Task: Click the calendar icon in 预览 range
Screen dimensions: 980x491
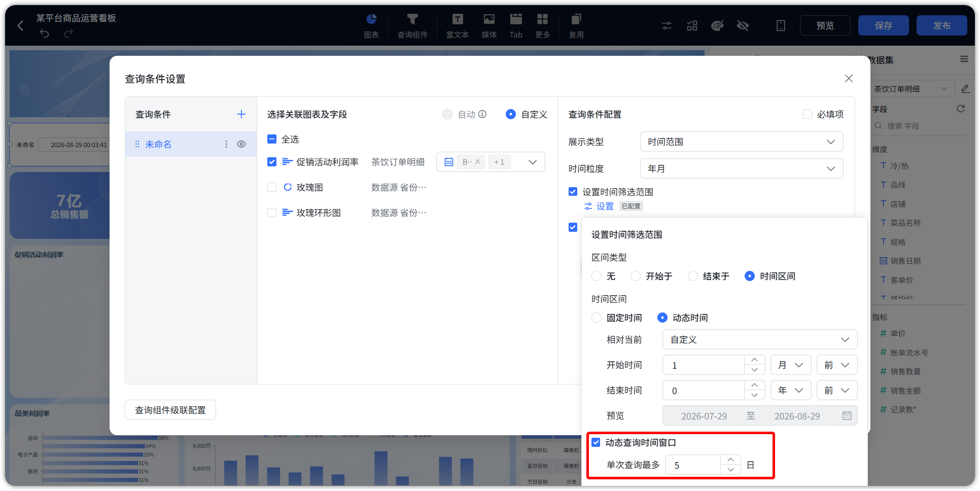Action: pos(847,415)
